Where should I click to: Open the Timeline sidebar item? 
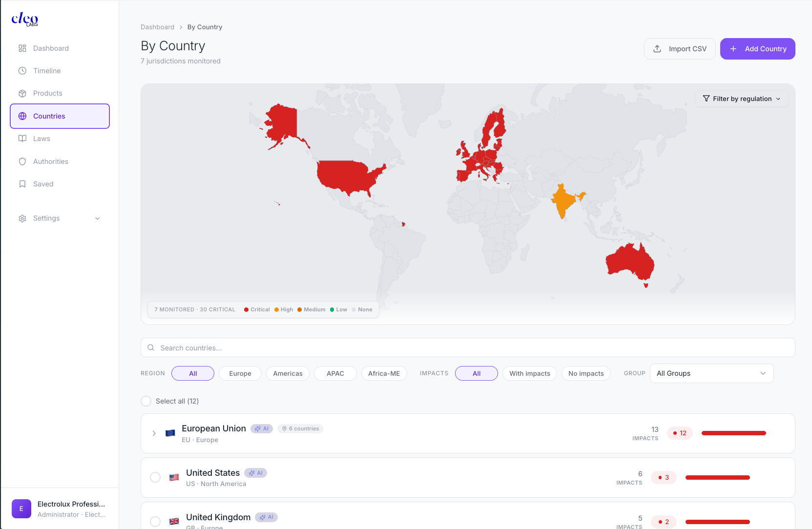60,71
